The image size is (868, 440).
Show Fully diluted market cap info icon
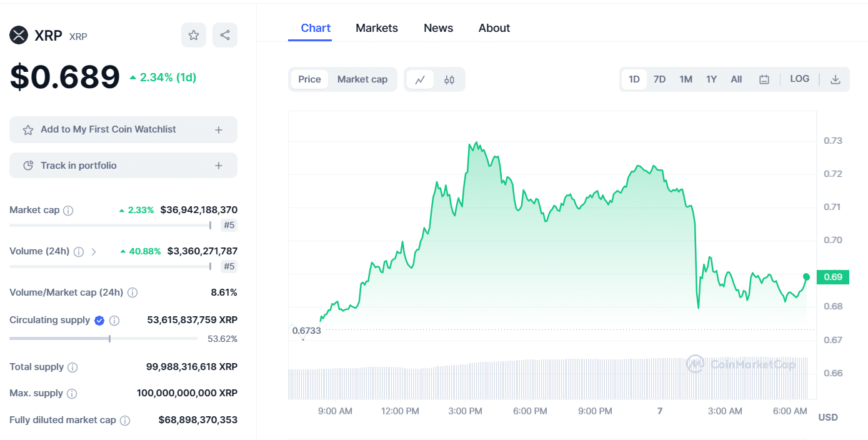coord(125,421)
